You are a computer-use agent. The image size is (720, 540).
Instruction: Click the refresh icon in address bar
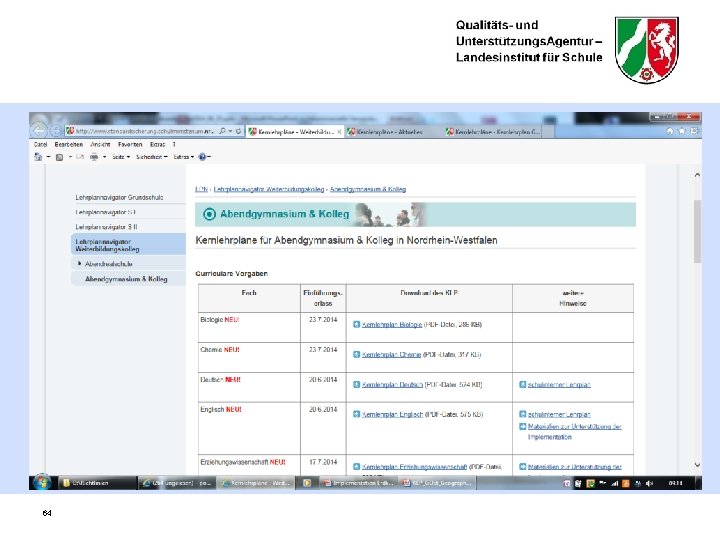click(x=238, y=131)
